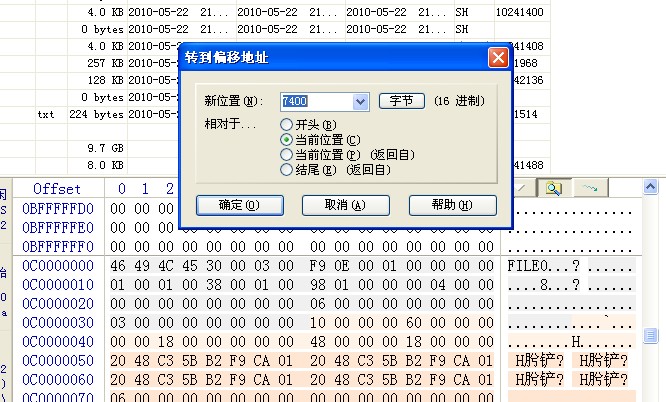Click the Offset column header

point(57,189)
